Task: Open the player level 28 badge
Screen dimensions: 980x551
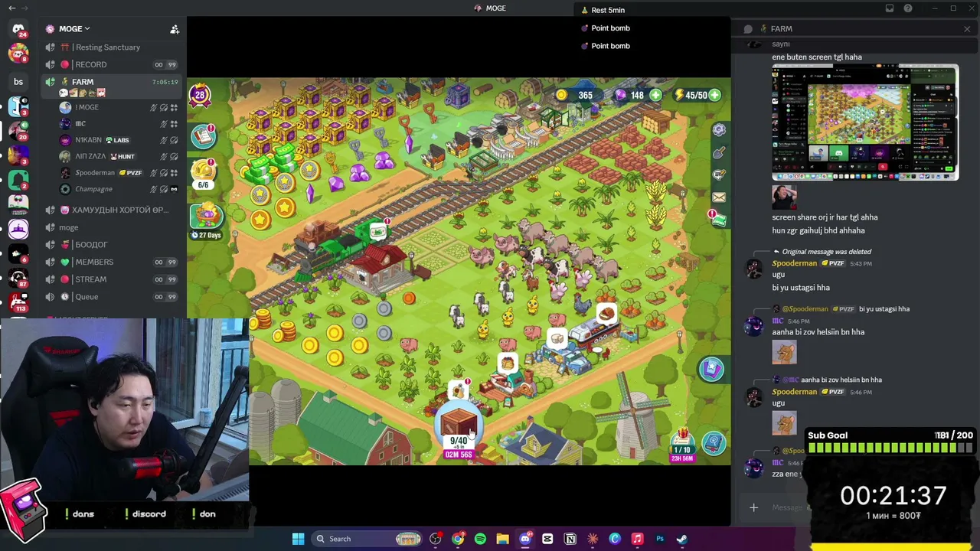Action: click(200, 96)
